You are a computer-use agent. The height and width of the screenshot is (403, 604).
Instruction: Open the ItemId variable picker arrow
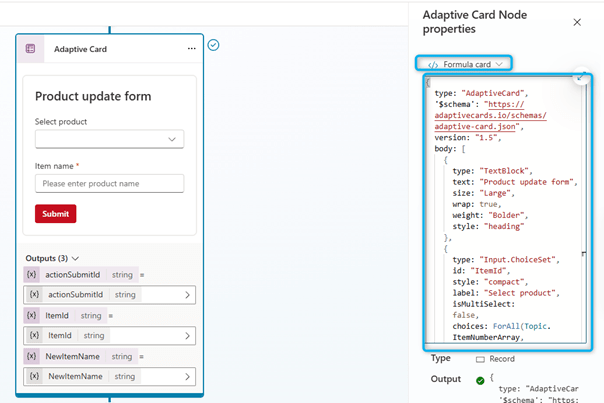(x=187, y=336)
